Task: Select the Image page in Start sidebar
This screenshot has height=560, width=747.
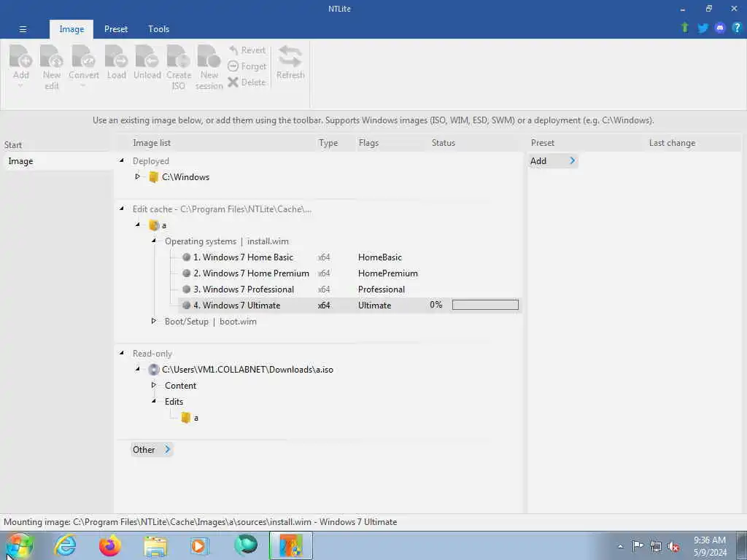Action: (x=57, y=161)
